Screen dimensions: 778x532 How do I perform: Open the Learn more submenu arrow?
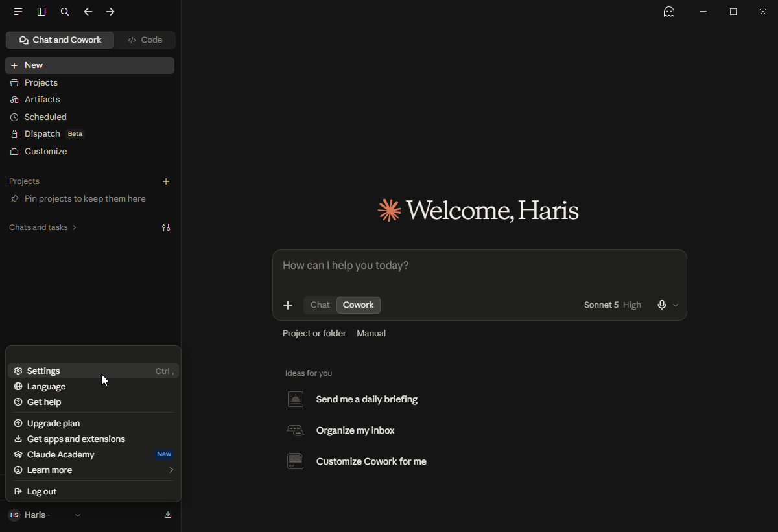(x=171, y=470)
